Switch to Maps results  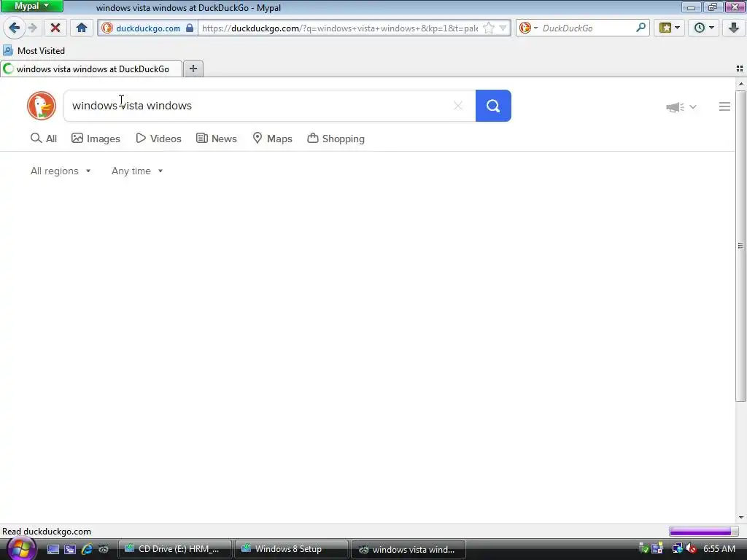click(x=273, y=139)
